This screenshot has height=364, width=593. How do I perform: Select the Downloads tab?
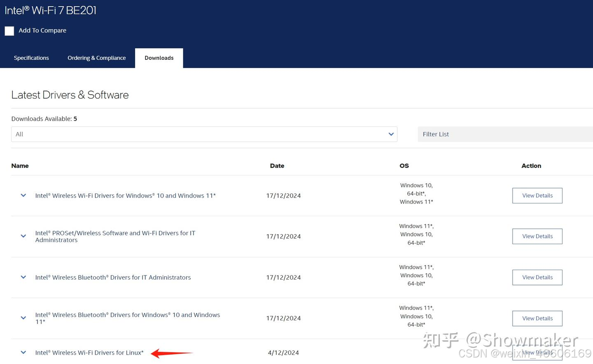click(x=159, y=58)
